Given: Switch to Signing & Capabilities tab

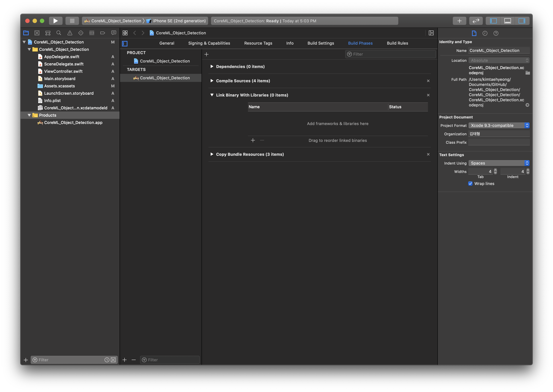Looking at the screenshot, I should pos(209,43).
